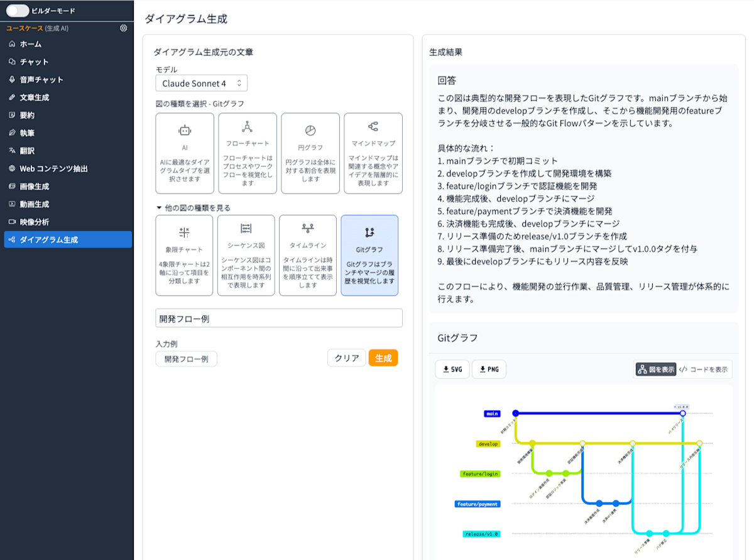Viewport: 754px width, 560px height.
Task: Click the first commit node on main branch
Action: [x=516, y=413]
